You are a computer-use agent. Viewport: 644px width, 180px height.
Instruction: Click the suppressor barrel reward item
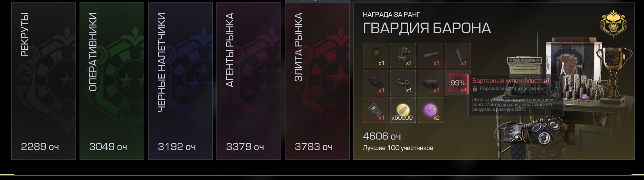430,55
